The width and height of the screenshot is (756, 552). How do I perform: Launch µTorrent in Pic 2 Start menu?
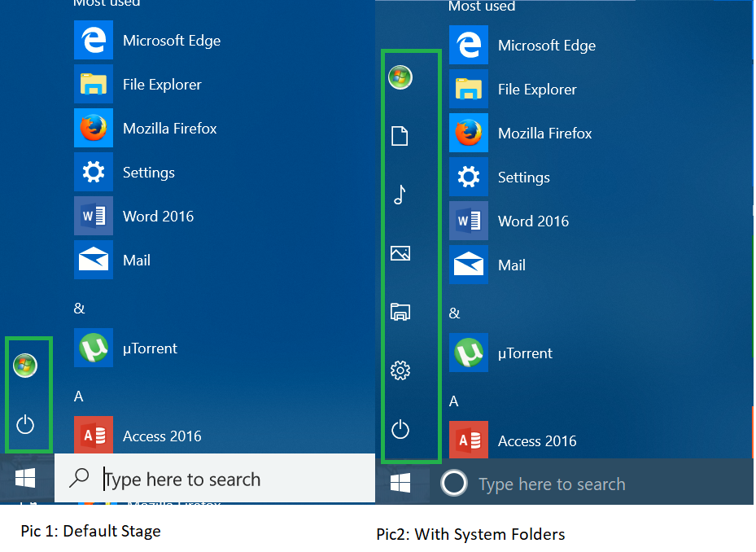pos(501,353)
